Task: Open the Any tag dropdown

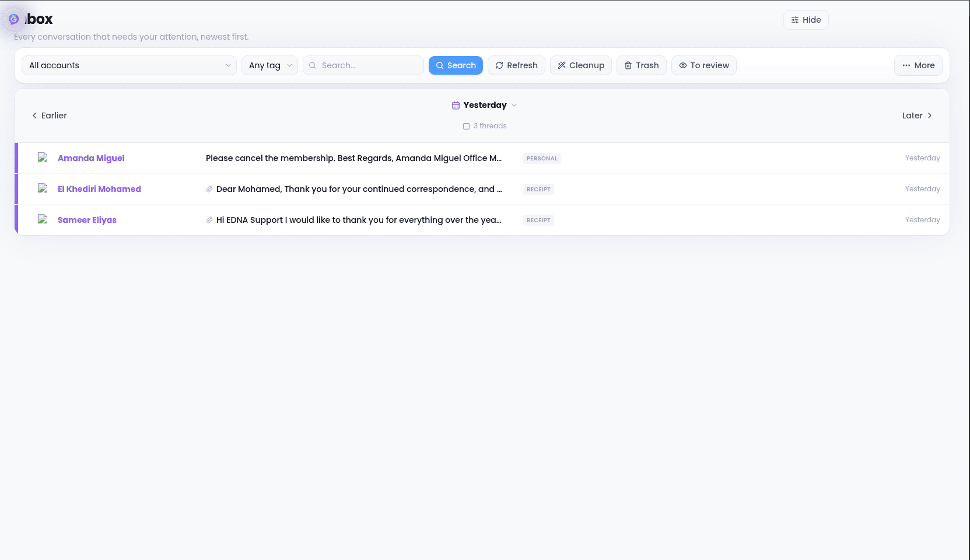Action: click(x=269, y=65)
